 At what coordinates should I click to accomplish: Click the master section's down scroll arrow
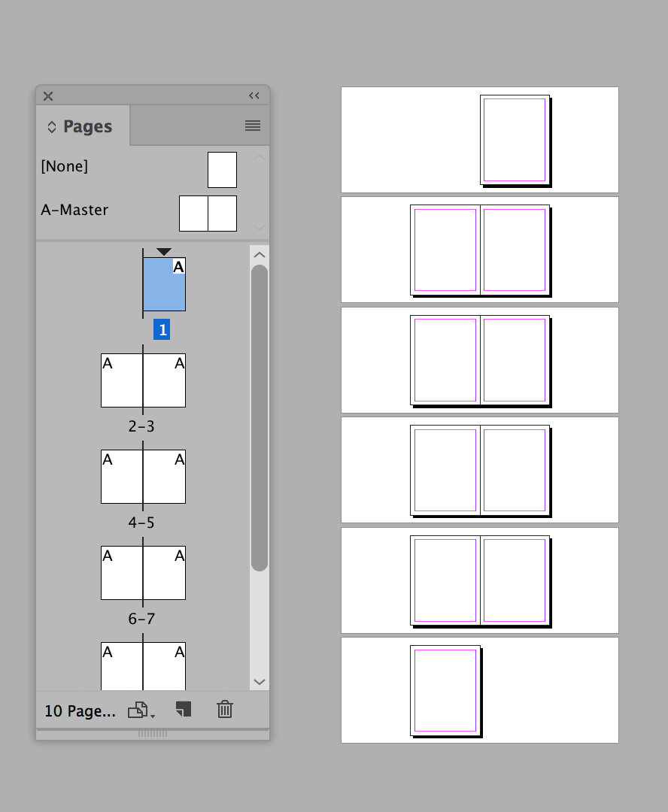tap(260, 227)
